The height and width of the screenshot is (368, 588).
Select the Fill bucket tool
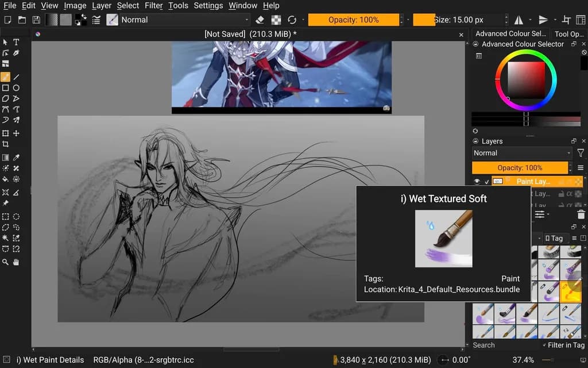point(5,179)
